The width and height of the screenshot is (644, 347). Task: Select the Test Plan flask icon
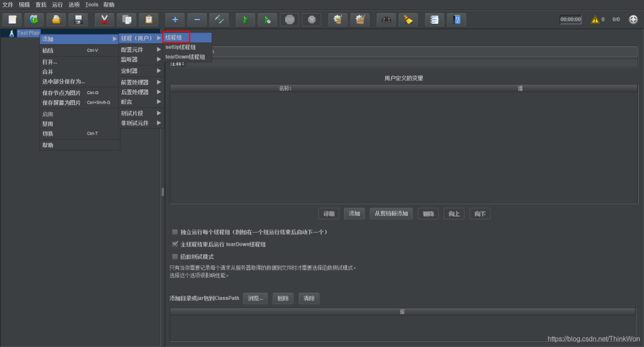[x=11, y=33]
